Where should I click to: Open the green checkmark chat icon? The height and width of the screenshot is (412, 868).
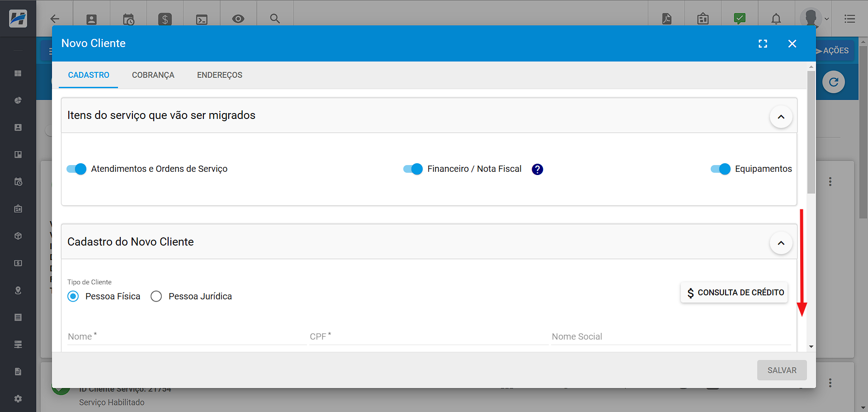(x=740, y=19)
